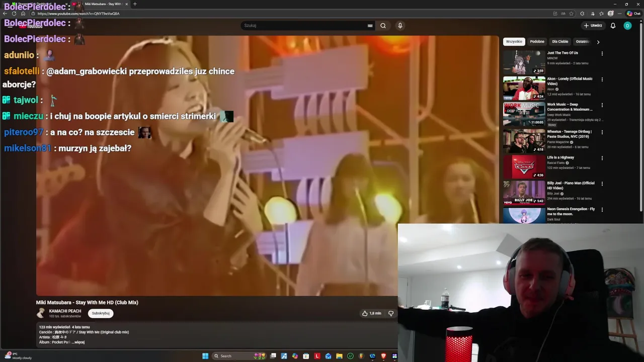Open options for Life is a Highway
The image size is (644, 362).
(x=602, y=158)
